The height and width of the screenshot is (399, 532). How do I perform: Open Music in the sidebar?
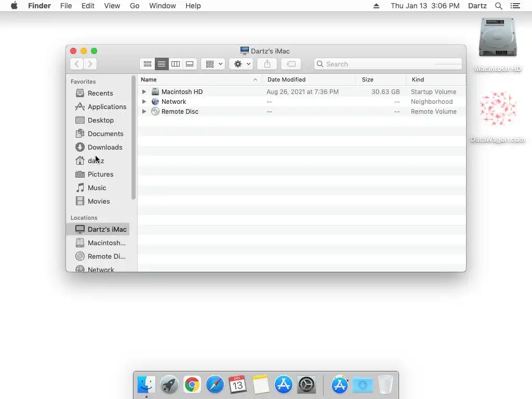[98, 188]
